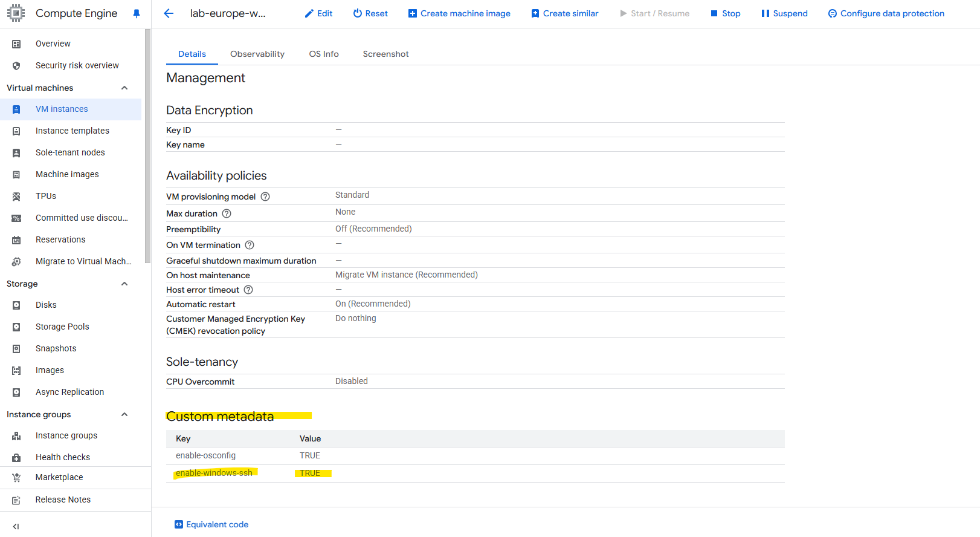This screenshot has width=980, height=537.
Task: Collapse the Storage section
Action: click(124, 284)
